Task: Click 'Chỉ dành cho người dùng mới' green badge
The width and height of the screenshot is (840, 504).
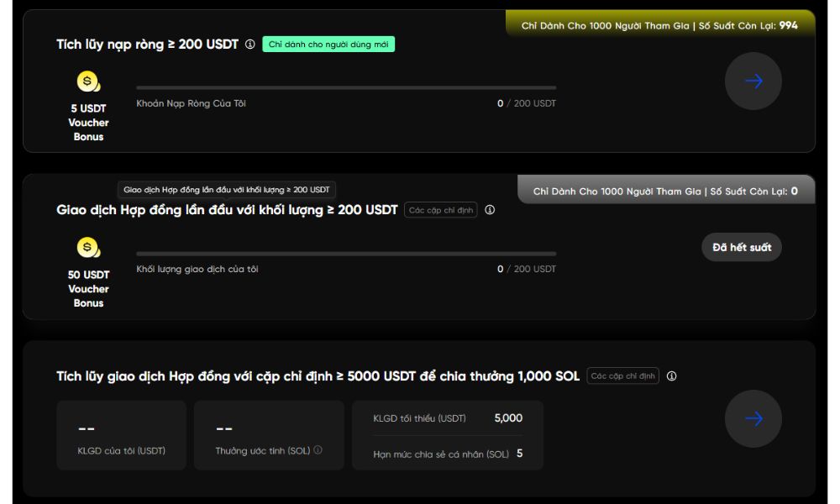Action: tap(328, 45)
